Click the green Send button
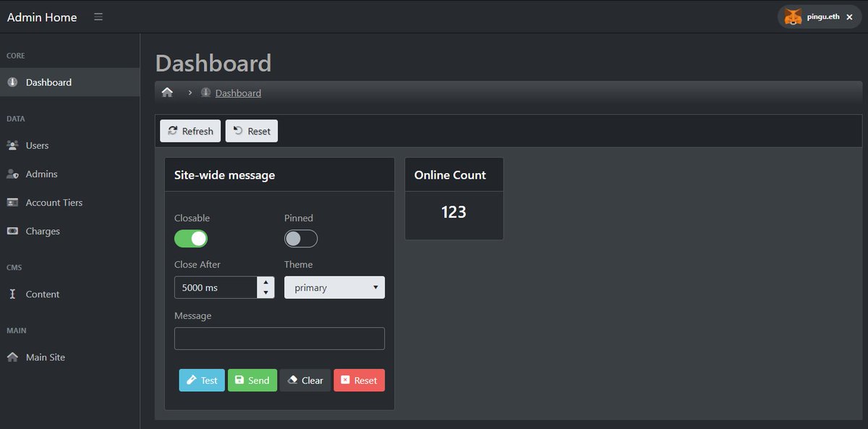Screen dimensions: 868x429 click(x=252, y=381)
